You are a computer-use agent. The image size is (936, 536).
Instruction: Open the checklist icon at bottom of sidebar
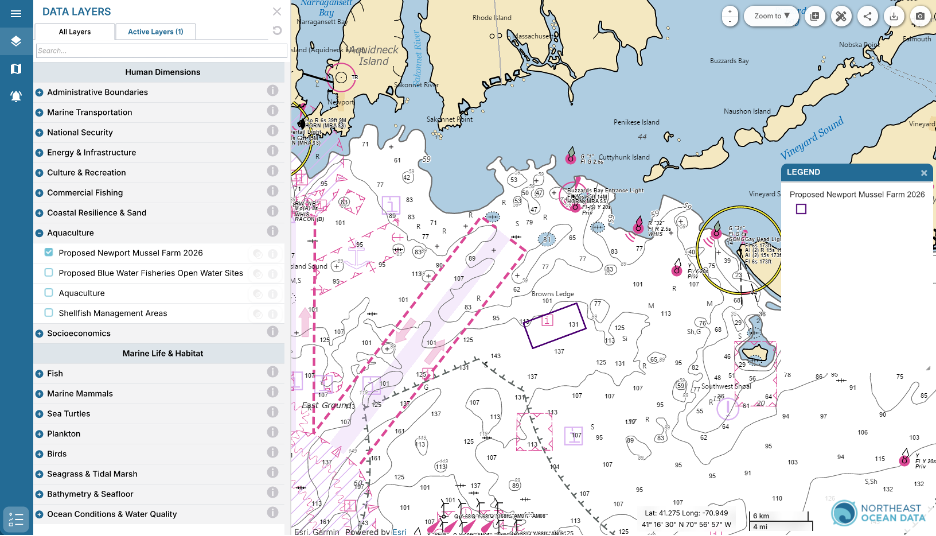coord(16,519)
